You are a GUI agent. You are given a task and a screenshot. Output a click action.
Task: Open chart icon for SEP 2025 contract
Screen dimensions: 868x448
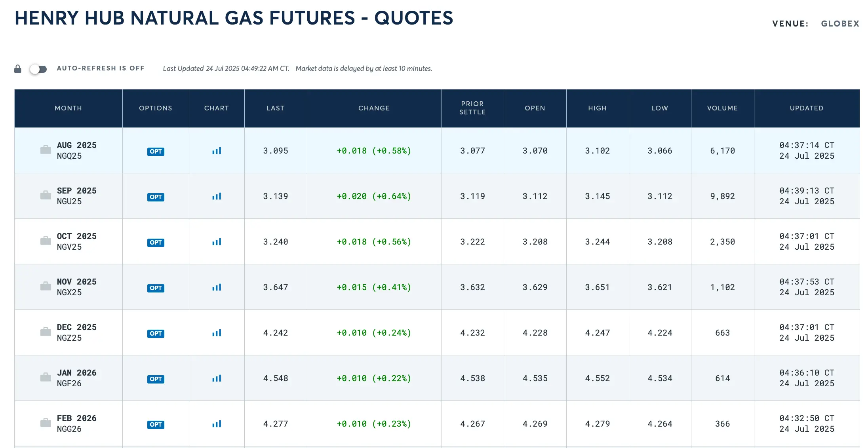217,196
